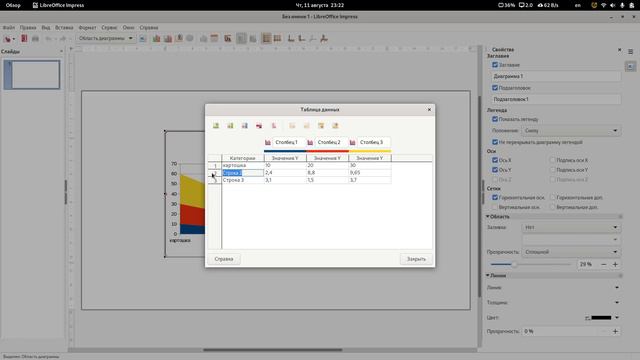Viewport: 640px width, 360px height.
Task: Open the Формат menu
Action: [87, 27]
